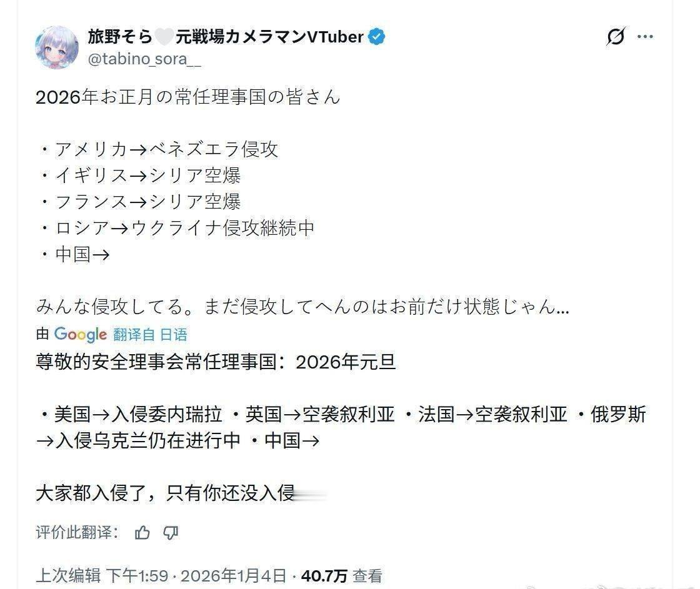
Task: Open the Grok analysis icon
Action: (616, 37)
